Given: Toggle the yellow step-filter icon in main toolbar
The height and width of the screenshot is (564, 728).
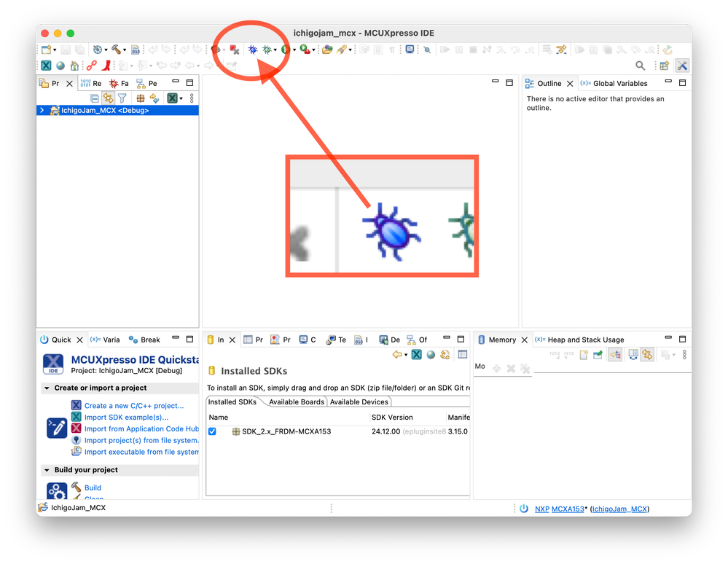Looking at the screenshot, I should click(x=561, y=50).
